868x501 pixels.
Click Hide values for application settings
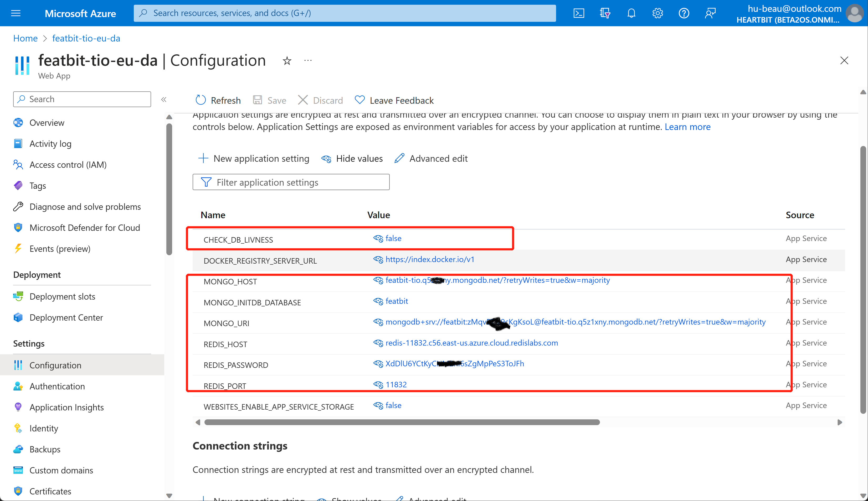352,158
